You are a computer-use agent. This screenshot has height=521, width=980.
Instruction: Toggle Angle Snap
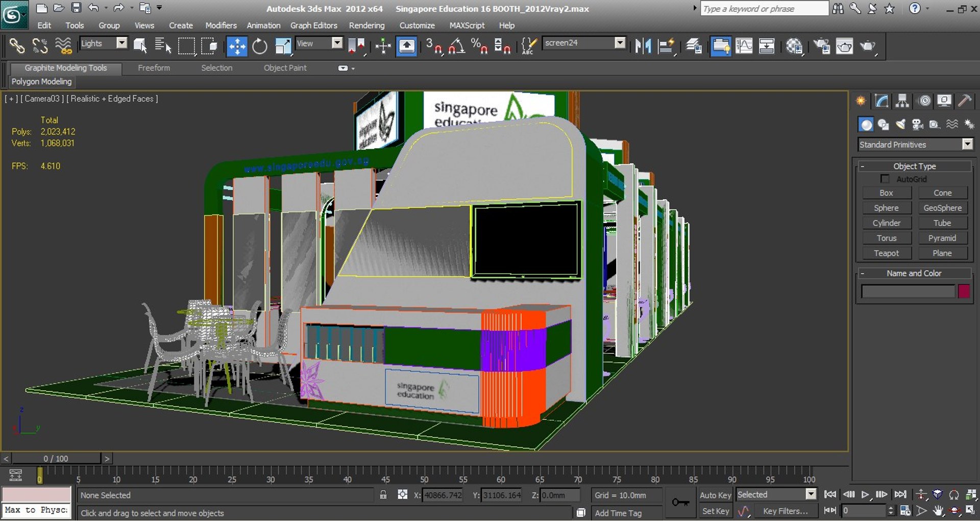(456, 46)
